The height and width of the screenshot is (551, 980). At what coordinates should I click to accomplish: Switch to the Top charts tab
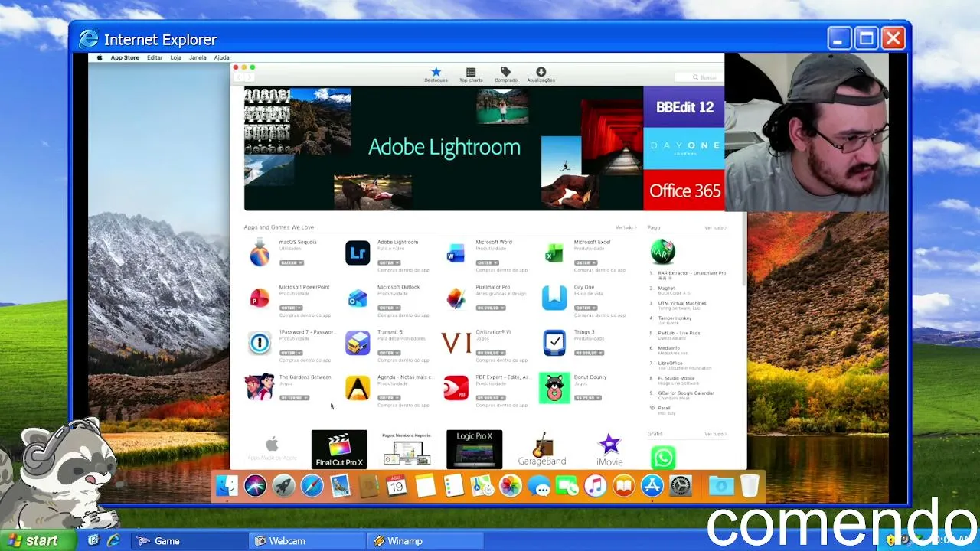click(x=471, y=74)
